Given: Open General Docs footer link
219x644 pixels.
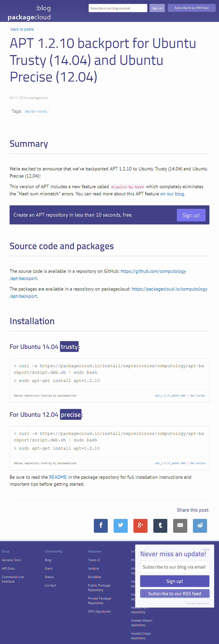Looking at the screenshot, I should [x=11, y=560].
